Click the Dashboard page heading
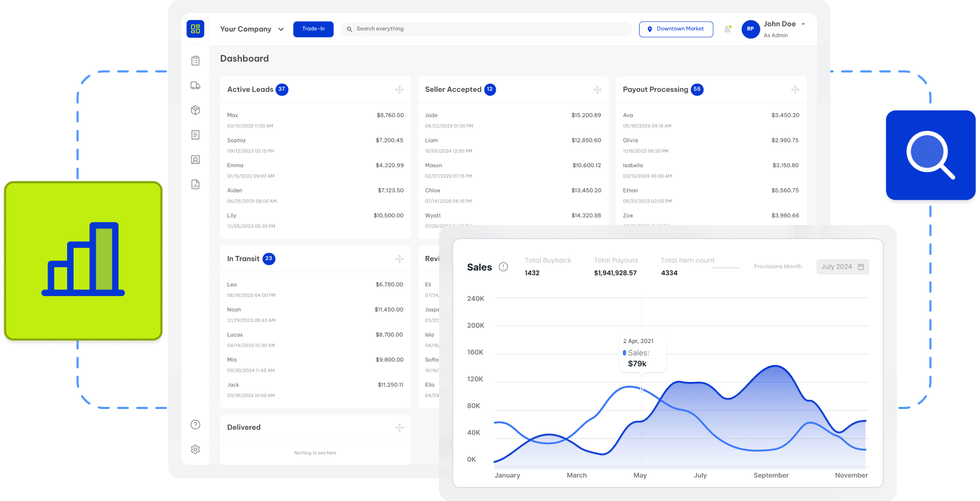Screen dimensions: 980x501 [245, 58]
